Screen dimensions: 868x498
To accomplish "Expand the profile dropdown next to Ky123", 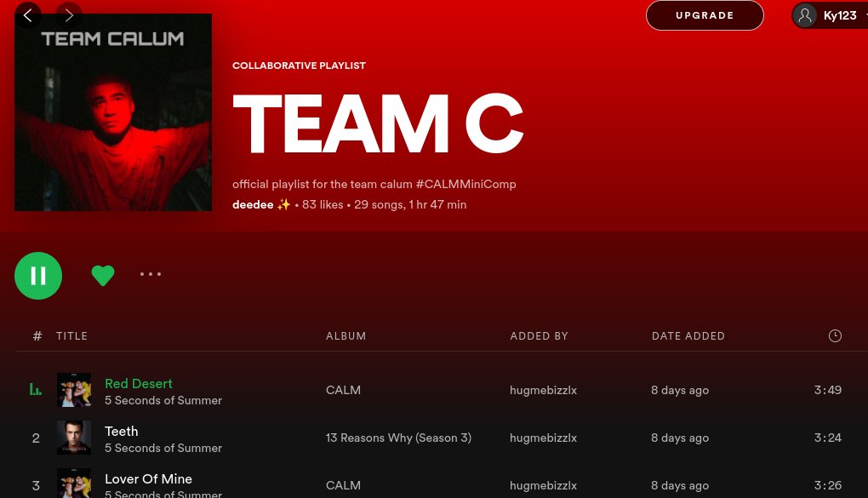I will 865,15.
